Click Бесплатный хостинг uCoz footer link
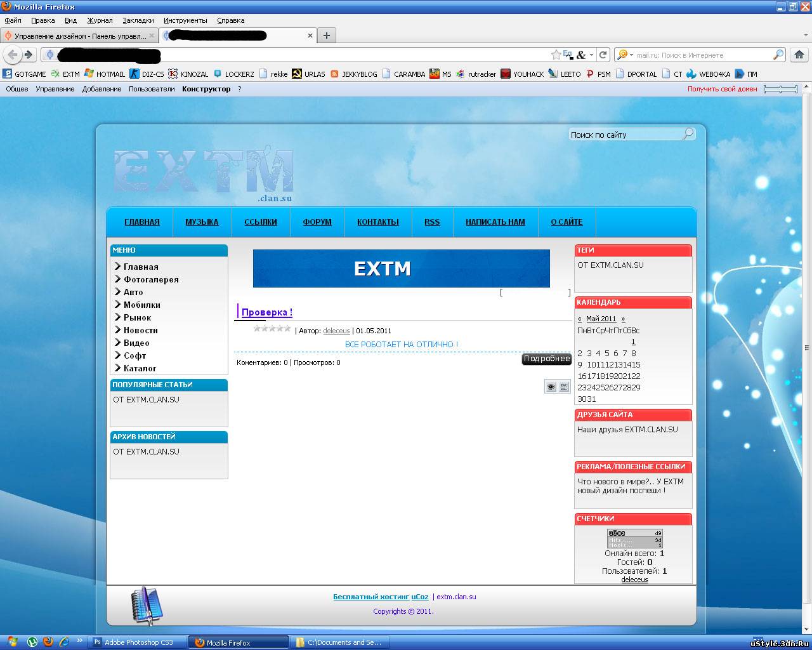The width and height of the screenshot is (812, 650). tap(381, 597)
